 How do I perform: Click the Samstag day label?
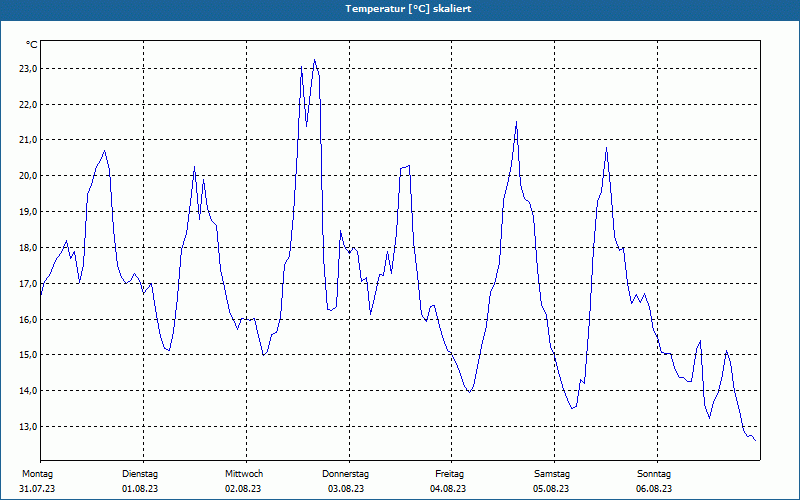pos(552,474)
